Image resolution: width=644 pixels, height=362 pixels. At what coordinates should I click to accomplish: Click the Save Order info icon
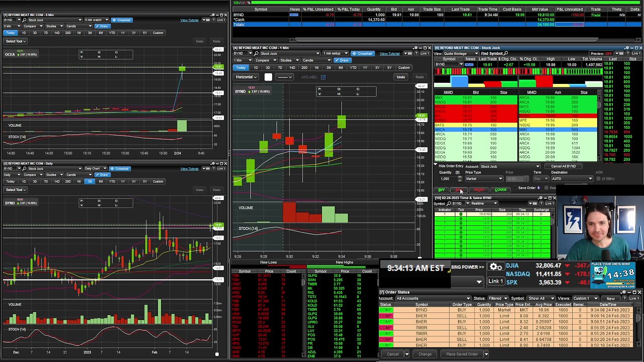[538, 188]
